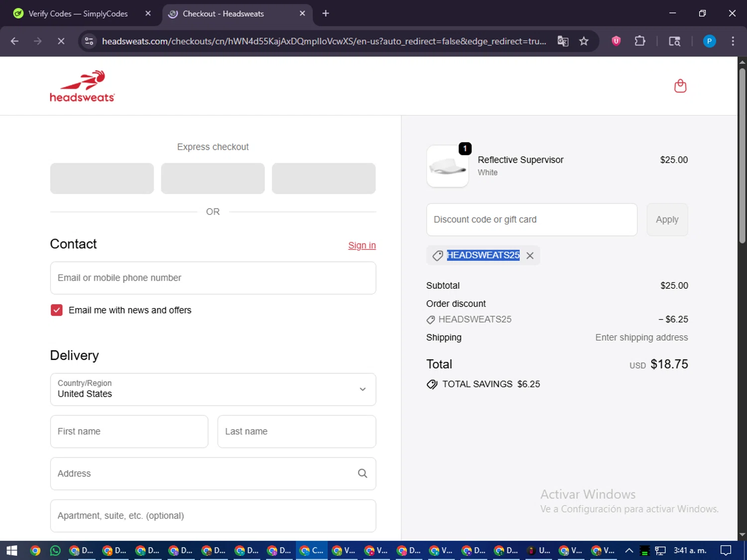Click the Last name field

[x=297, y=432]
